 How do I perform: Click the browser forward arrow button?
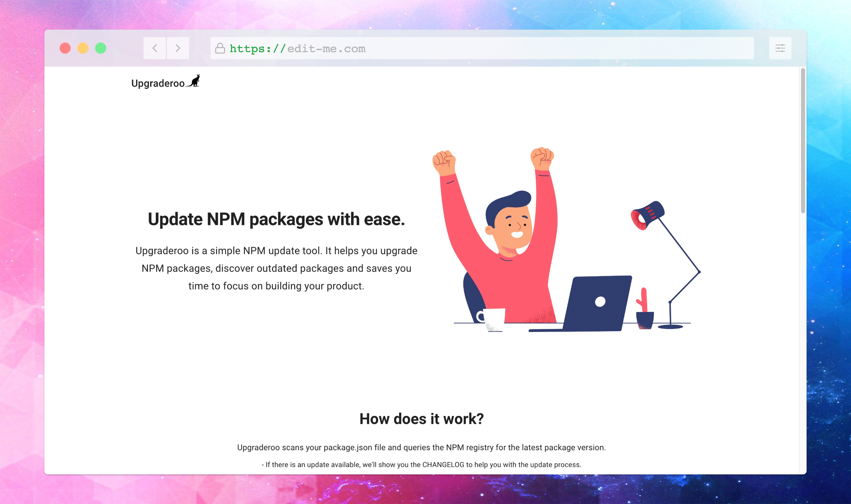click(178, 48)
